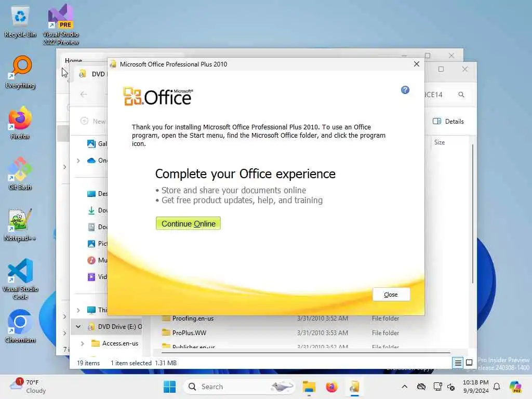
Task: Click the Videos icon in navigation pane
Action: (x=91, y=277)
